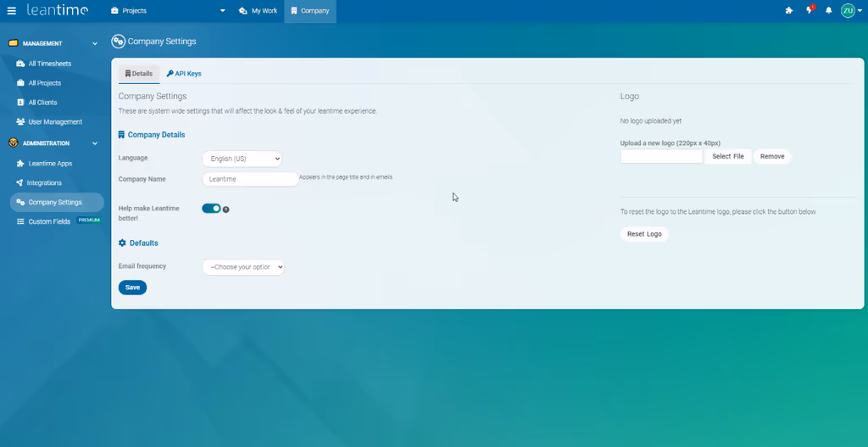Viewport: 868px width, 447px height.
Task: Click the Defaults gear icon
Action: tap(122, 243)
